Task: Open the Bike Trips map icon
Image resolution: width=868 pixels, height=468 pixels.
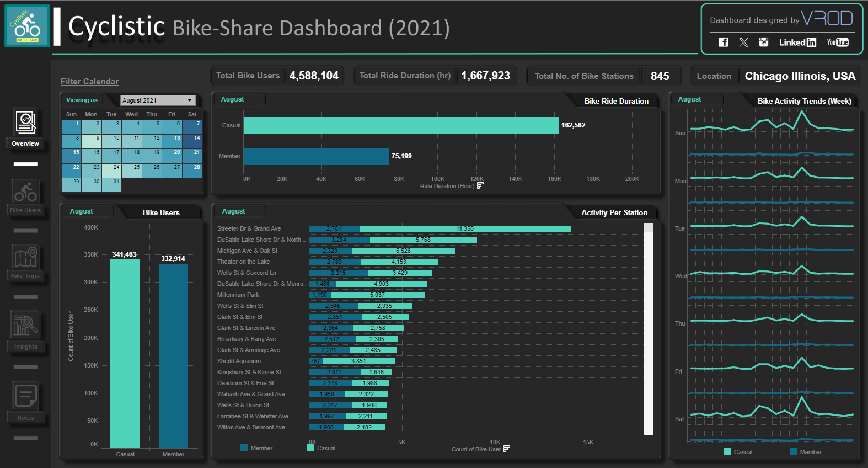Action: click(x=25, y=257)
